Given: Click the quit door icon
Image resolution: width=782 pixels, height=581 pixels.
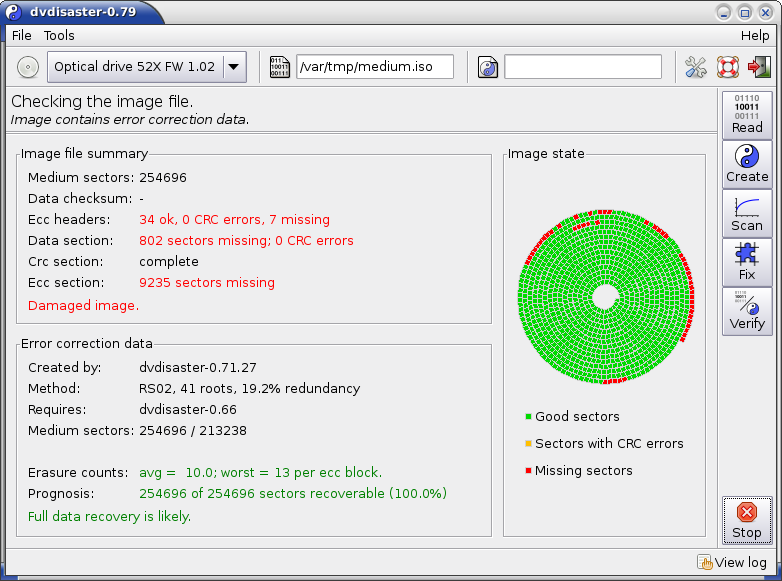Looking at the screenshot, I should pos(758,67).
